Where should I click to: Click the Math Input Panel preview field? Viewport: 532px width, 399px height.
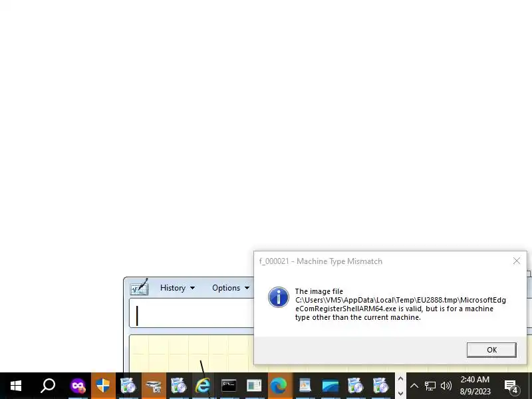click(192, 313)
